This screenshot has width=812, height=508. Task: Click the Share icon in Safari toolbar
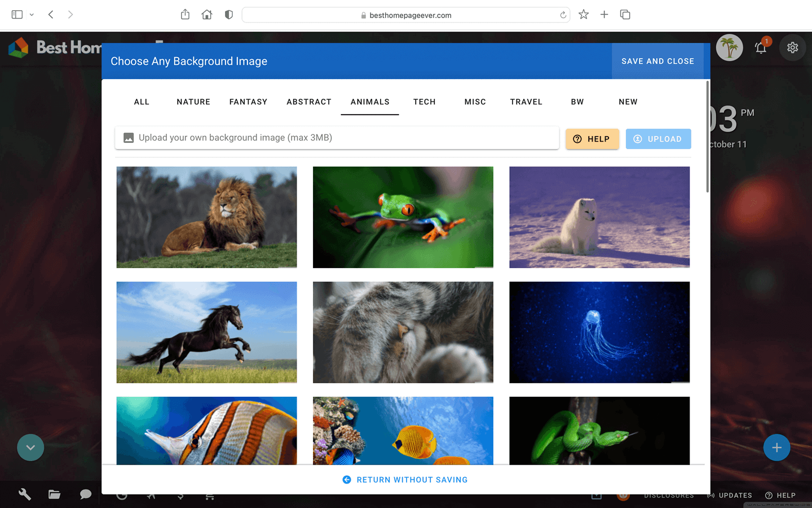pyautogui.click(x=185, y=14)
